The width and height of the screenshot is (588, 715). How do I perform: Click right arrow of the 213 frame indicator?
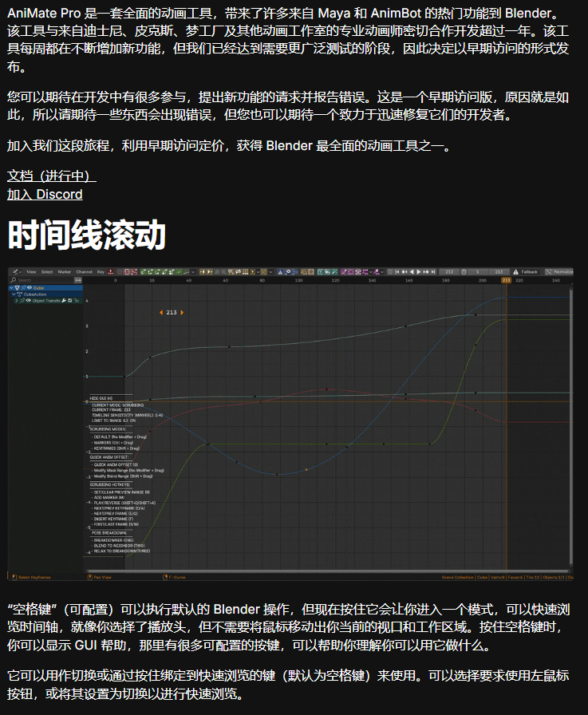(182, 312)
